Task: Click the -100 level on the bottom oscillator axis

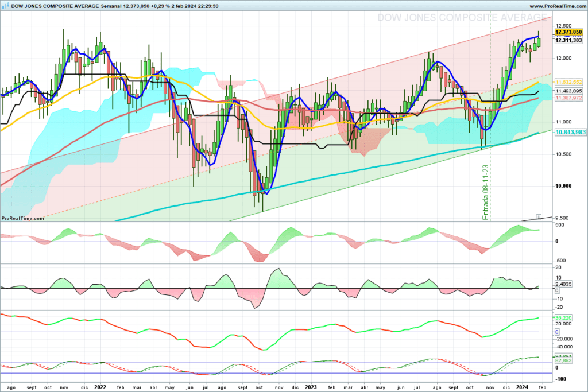Action: click(x=562, y=379)
